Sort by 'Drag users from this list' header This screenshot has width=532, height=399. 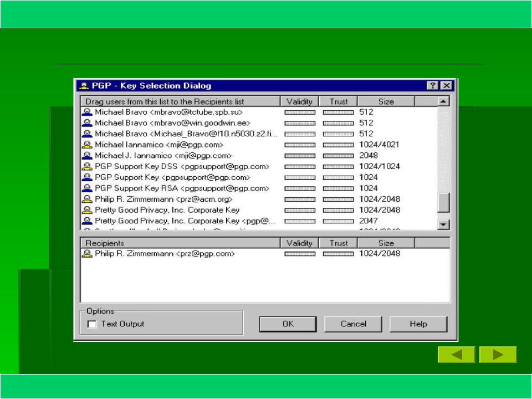[180, 101]
